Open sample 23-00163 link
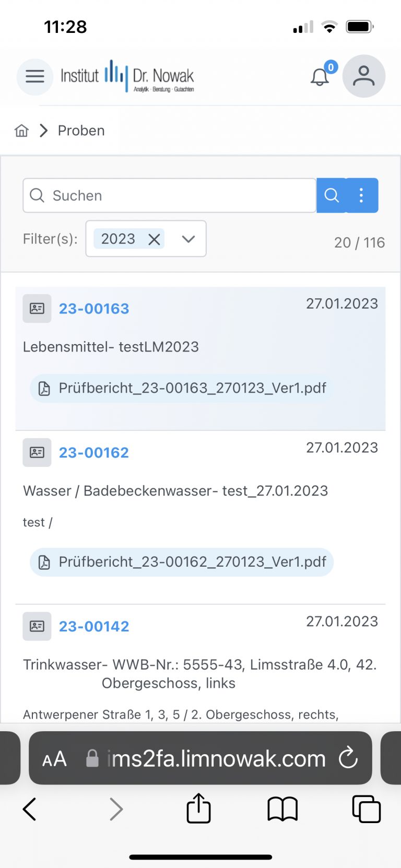This screenshot has width=401, height=868. [x=94, y=309]
